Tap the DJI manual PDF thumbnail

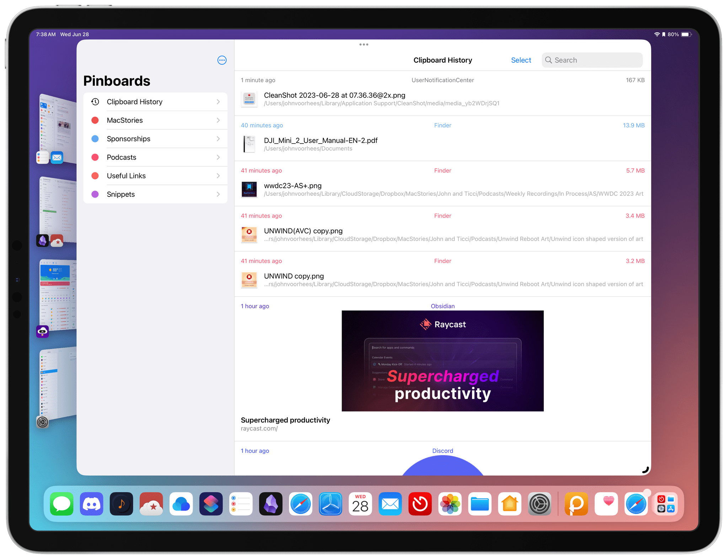[249, 144]
